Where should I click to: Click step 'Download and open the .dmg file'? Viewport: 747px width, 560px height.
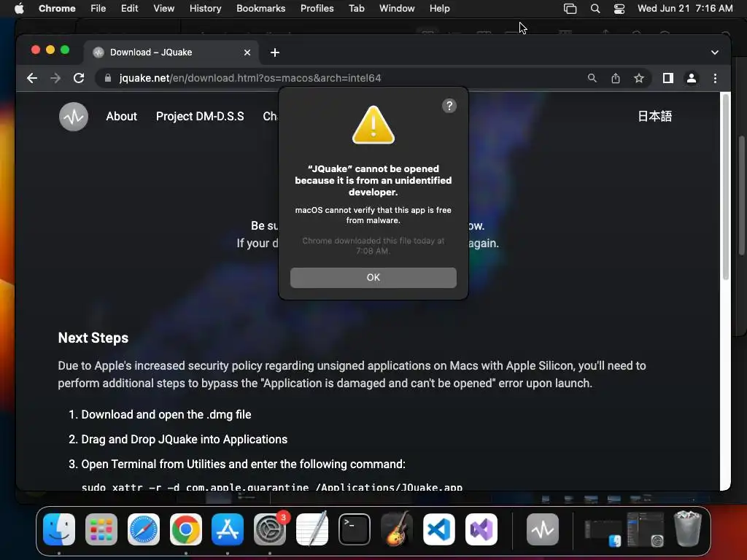tap(166, 414)
